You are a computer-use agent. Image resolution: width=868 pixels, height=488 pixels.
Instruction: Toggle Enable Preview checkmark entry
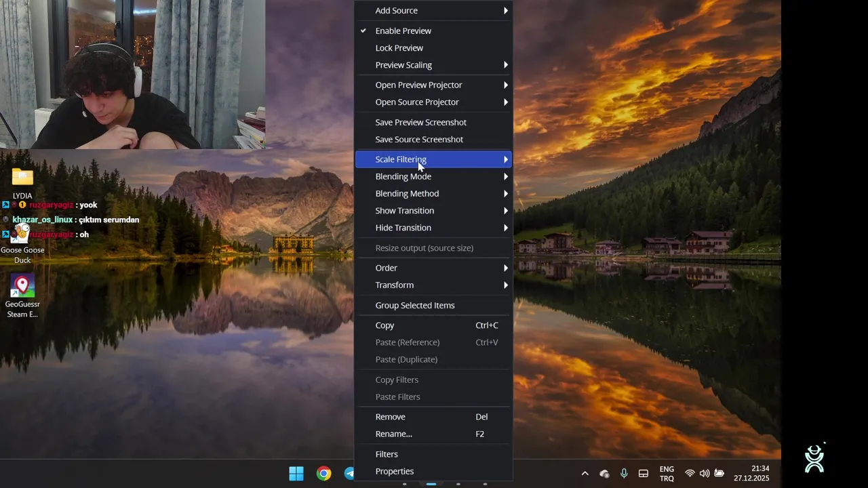coord(434,30)
